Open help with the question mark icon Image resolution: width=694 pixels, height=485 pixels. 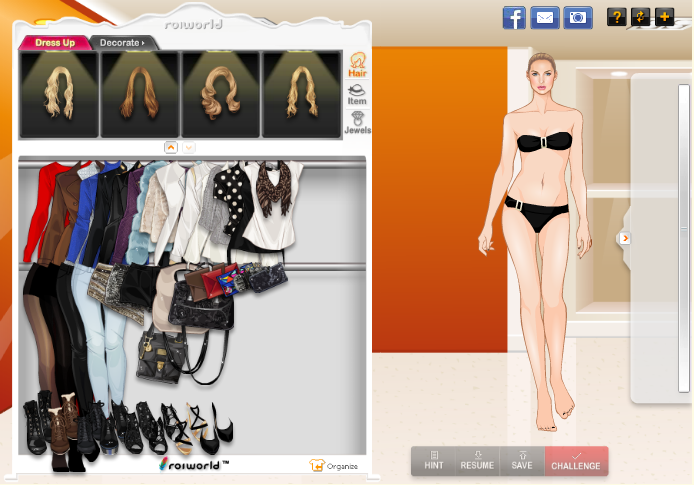pos(617,17)
